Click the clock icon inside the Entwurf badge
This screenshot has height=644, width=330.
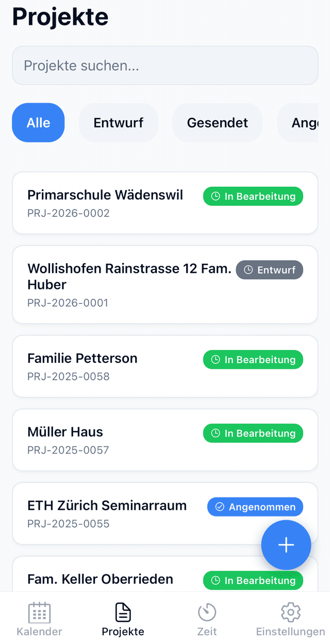(x=249, y=269)
